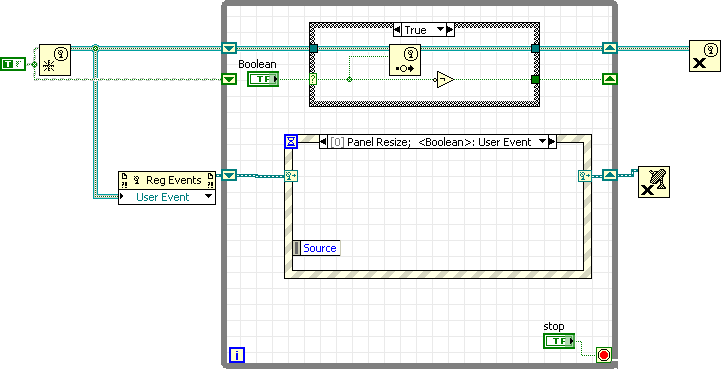Image resolution: width=721 pixels, height=369 pixels.
Task: Select the Boolean control terminal
Action: click(x=263, y=79)
